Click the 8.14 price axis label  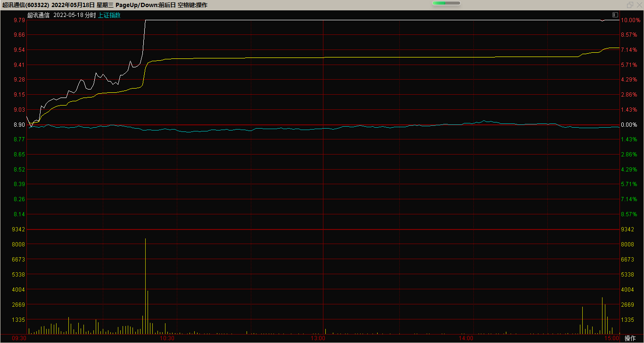click(19, 214)
